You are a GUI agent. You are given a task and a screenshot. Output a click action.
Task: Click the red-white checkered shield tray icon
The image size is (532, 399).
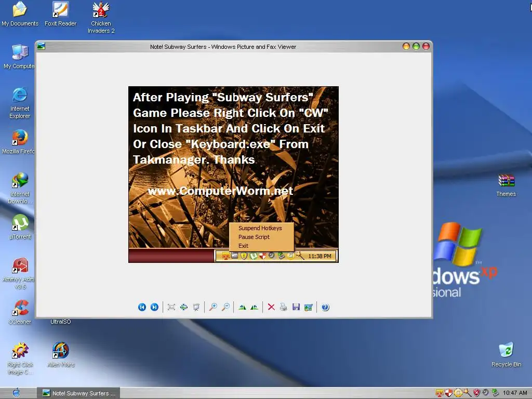448,393
